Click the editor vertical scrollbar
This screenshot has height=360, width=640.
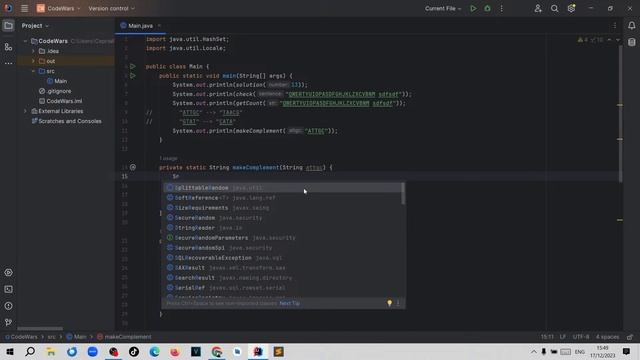[x=620, y=113]
